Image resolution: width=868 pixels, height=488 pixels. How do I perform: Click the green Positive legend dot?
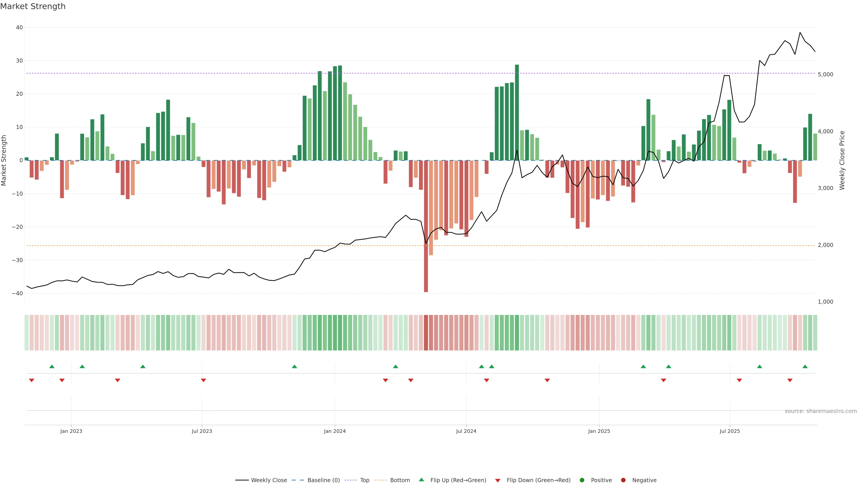(x=582, y=480)
